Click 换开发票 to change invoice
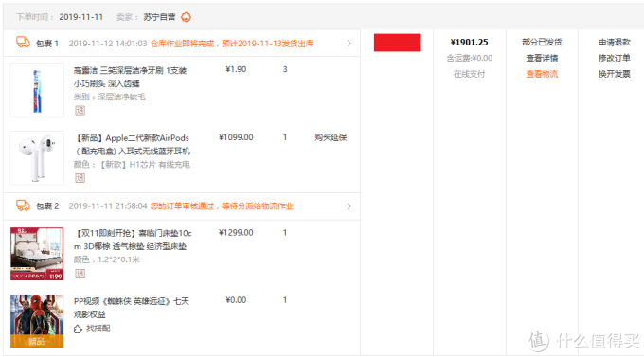 614,74
